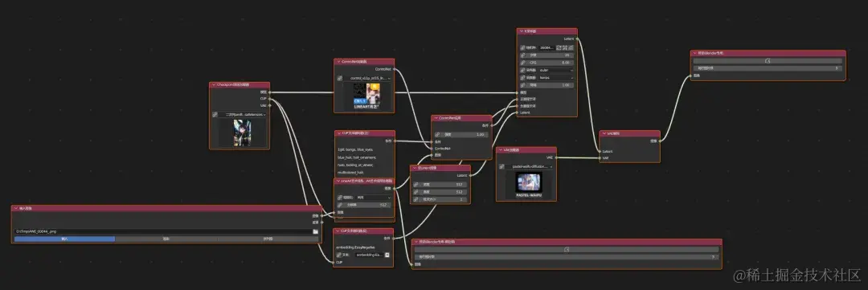868x290 pixels.
Task: Click link icon beside embedding:Ea... text field
Action: 339,255
